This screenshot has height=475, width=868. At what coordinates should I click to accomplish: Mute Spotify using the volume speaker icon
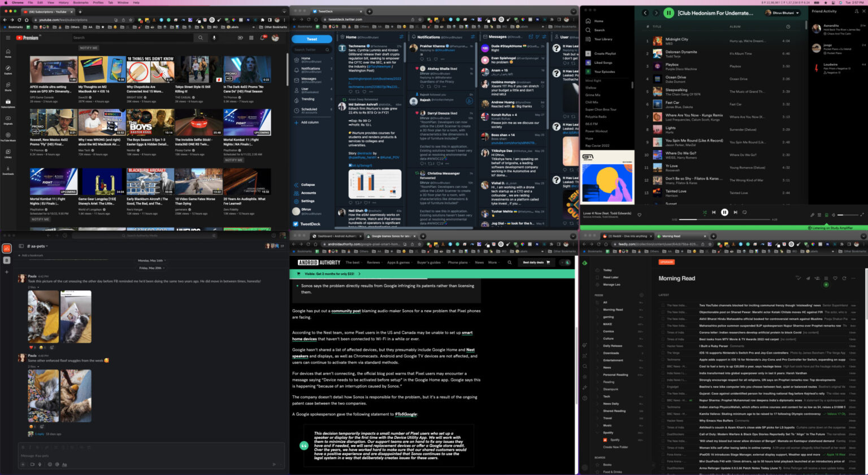(834, 215)
